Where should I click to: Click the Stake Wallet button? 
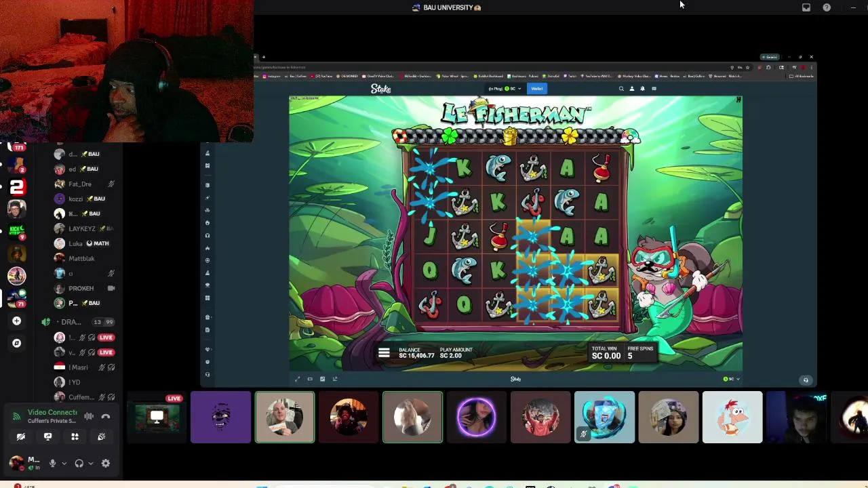pyautogui.click(x=537, y=89)
